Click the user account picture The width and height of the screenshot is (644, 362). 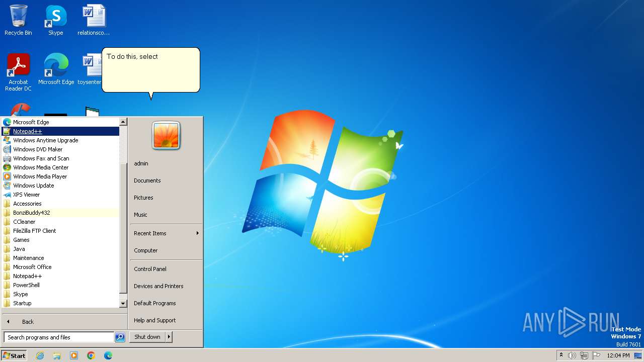(x=166, y=135)
